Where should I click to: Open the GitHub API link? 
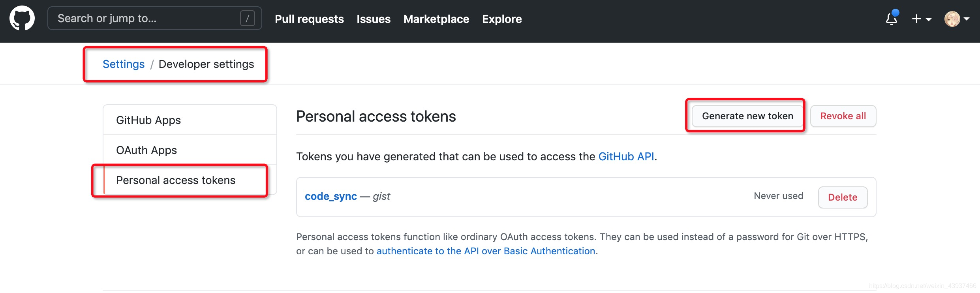(x=626, y=156)
